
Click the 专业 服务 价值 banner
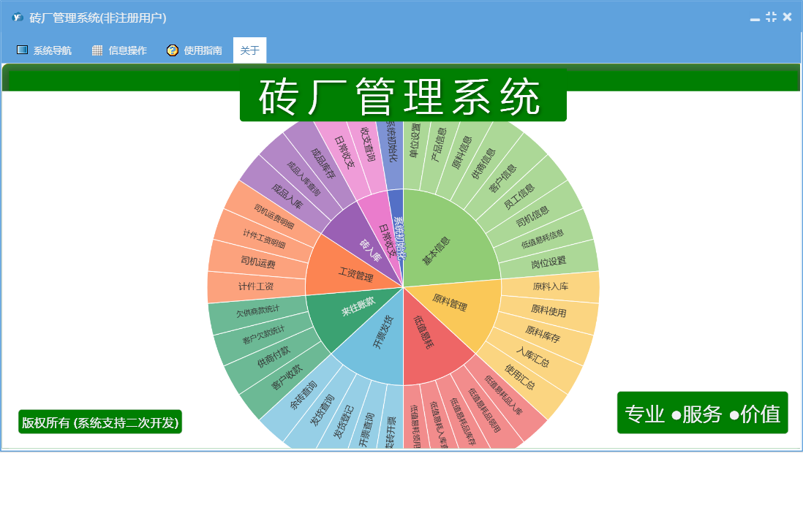tap(703, 413)
